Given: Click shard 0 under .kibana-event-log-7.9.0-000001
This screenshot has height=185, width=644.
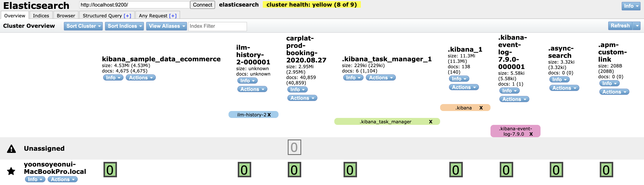Looking at the screenshot, I should point(506,170).
